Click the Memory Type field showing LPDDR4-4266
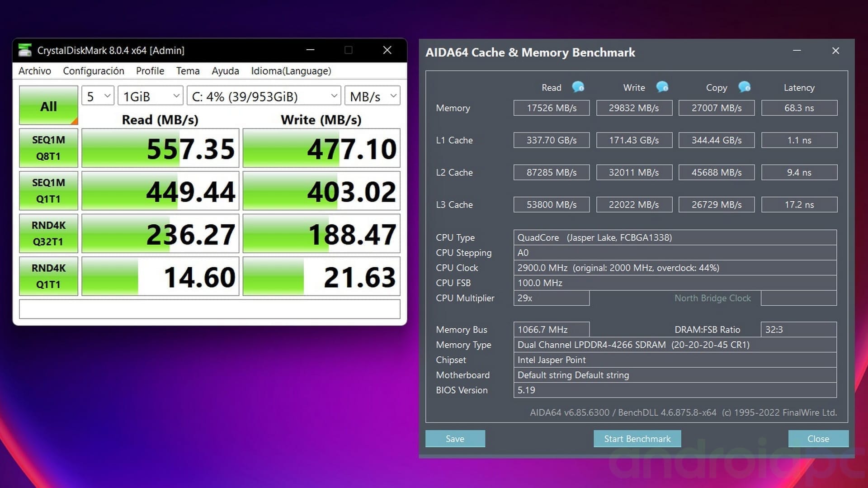Viewport: 868px width, 488px height. coord(675,345)
